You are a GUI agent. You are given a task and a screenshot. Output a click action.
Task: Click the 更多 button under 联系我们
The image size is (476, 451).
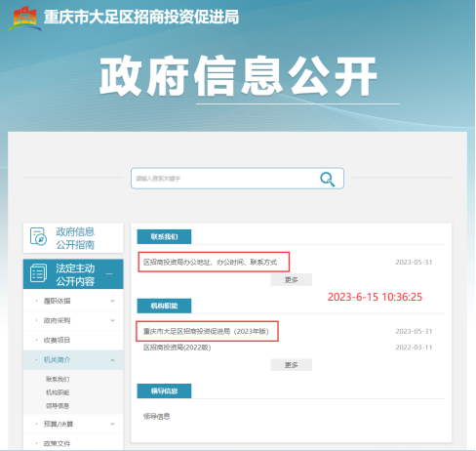pos(292,280)
